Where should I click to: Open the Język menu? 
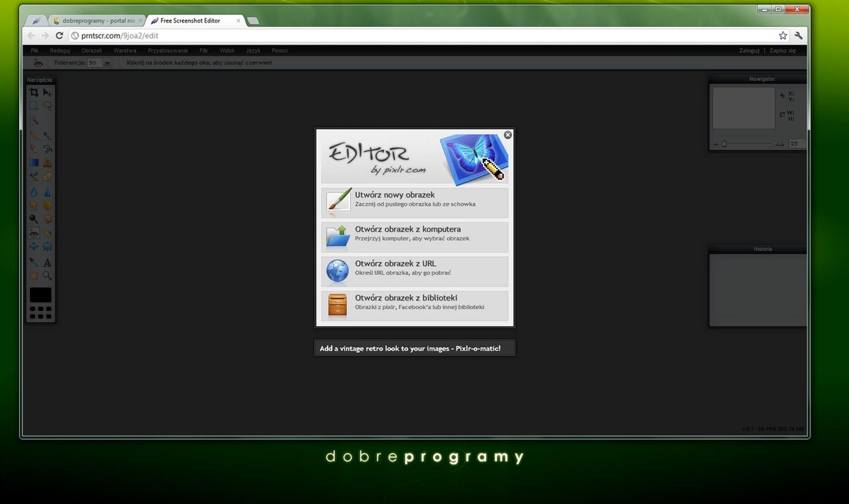point(253,50)
